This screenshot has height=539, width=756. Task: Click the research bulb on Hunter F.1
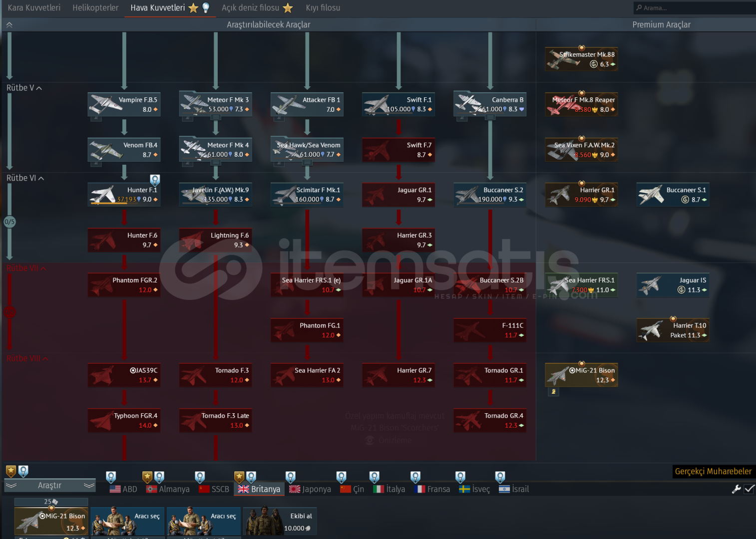click(155, 180)
